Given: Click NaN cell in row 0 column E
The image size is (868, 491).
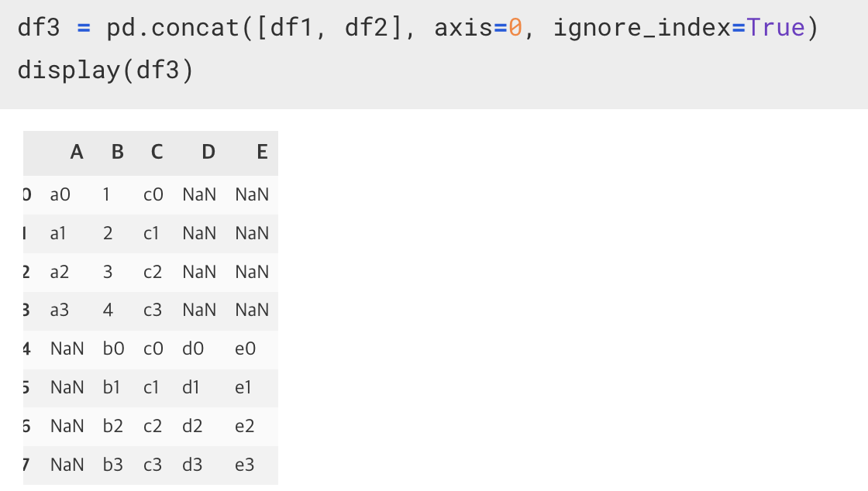Looking at the screenshot, I should (252, 194).
